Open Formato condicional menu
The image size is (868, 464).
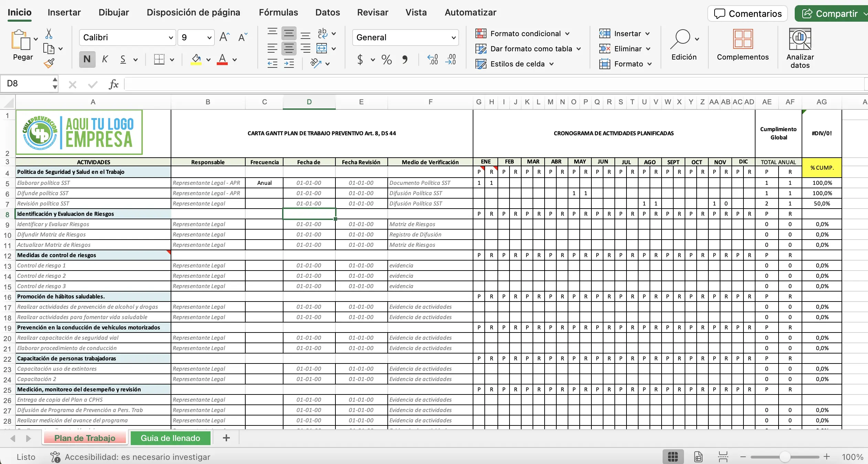pyautogui.click(x=523, y=33)
